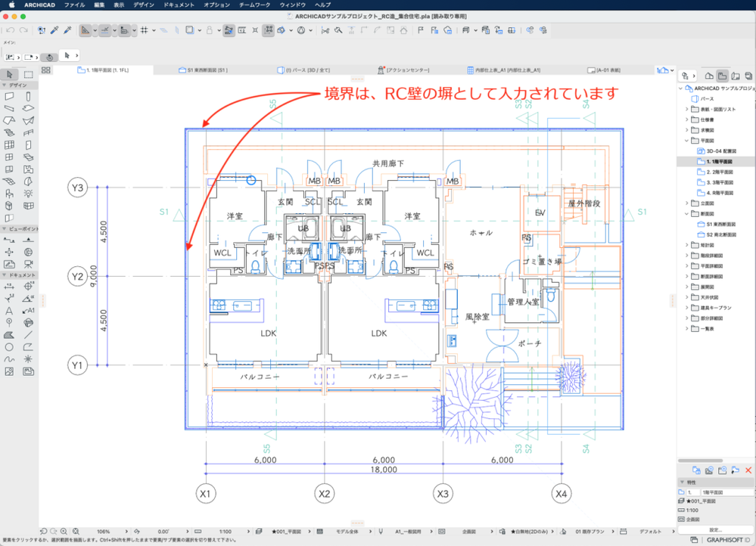Click the Pick Up Parameters eyedropper icon
Viewport: 756px width, 546px height.
point(54,30)
